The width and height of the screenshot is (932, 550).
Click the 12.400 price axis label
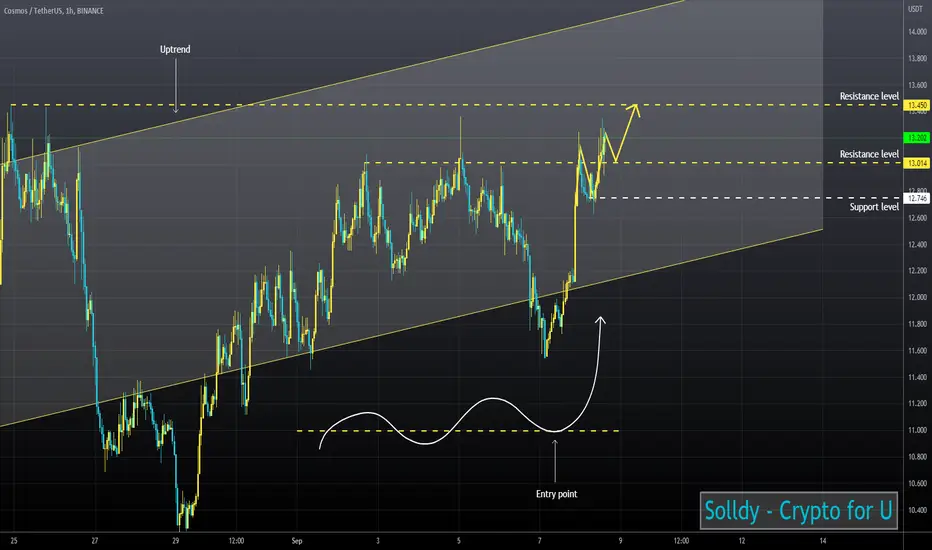point(917,244)
